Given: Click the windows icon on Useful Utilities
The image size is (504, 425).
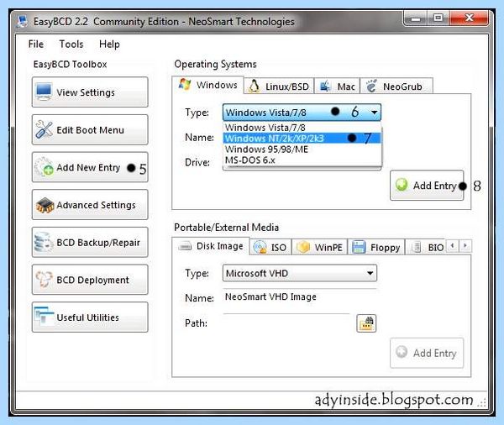Looking at the screenshot, I should pos(44,317).
